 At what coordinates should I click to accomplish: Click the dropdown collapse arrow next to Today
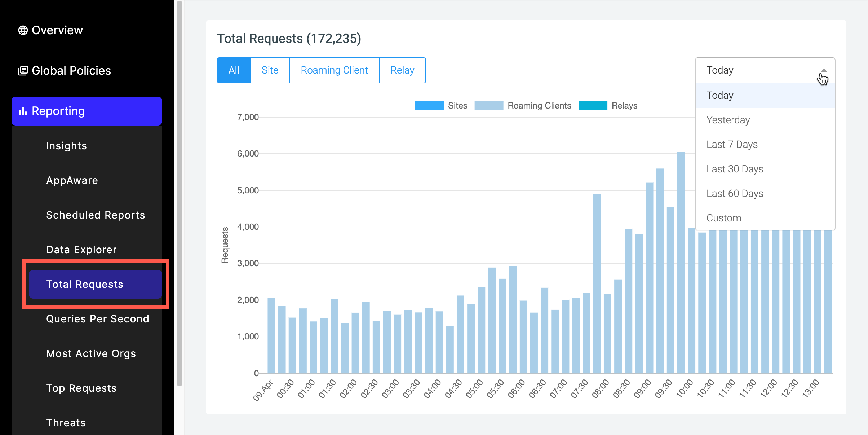[824, 70]
